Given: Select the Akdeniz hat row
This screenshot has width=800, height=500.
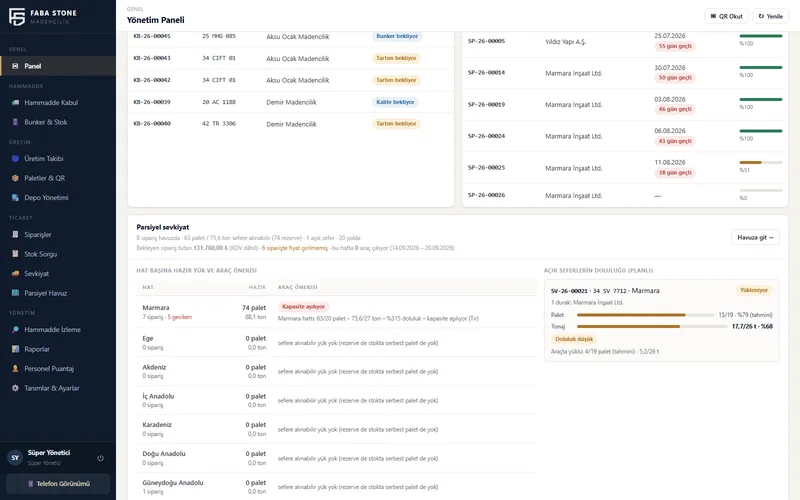Looking at the screenshot, I should coord(336,371).
